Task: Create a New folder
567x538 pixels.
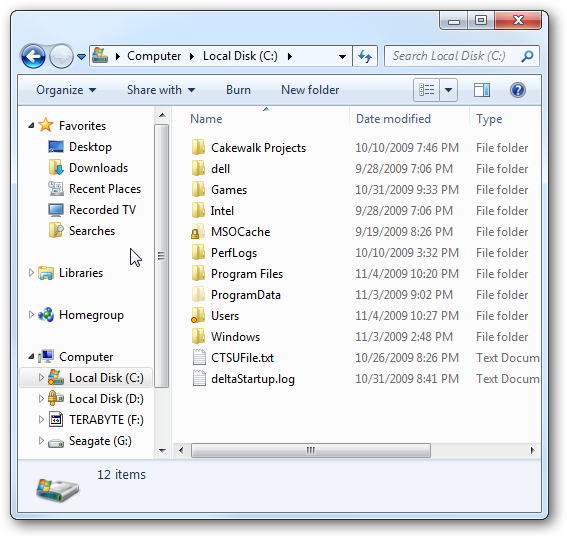Action: pyautogui.click(x=310, y=90)
